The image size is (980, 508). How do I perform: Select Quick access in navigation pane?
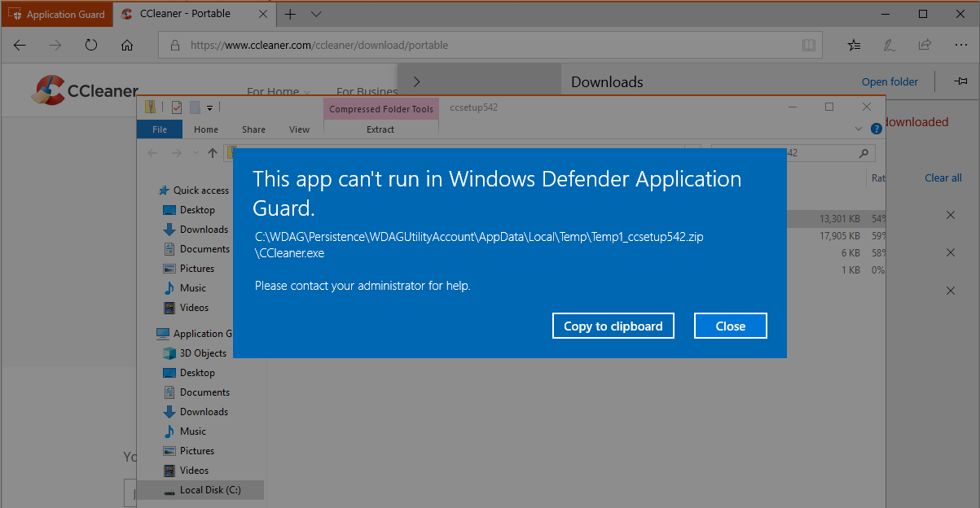click(194, 190)
